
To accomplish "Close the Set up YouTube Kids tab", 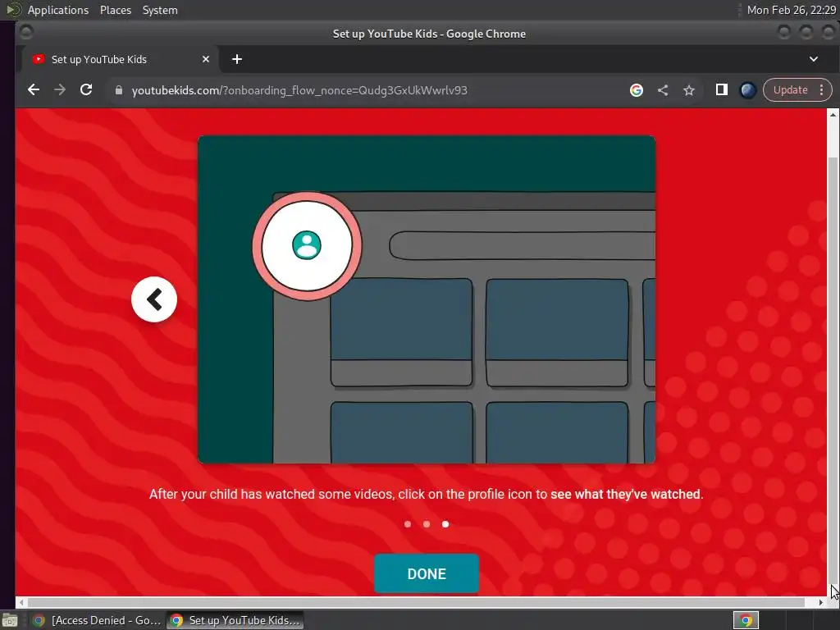I will 206,59.
